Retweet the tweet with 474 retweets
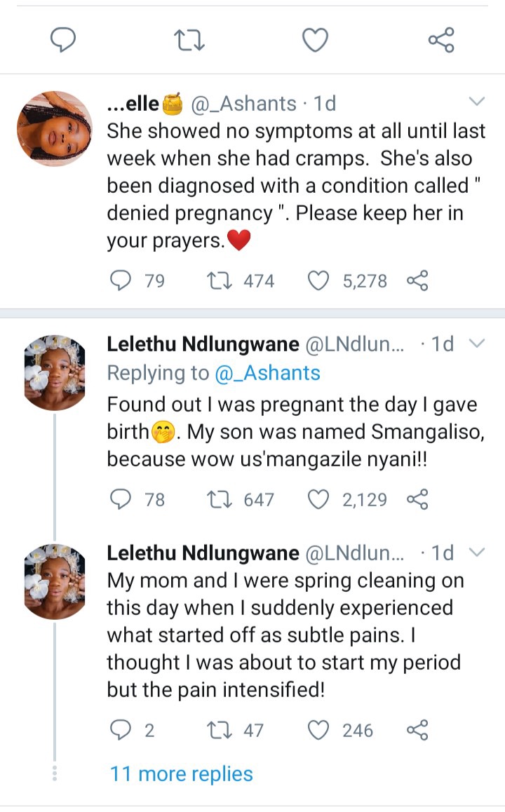Screen dimensions: 505x812 click(215, 281)
